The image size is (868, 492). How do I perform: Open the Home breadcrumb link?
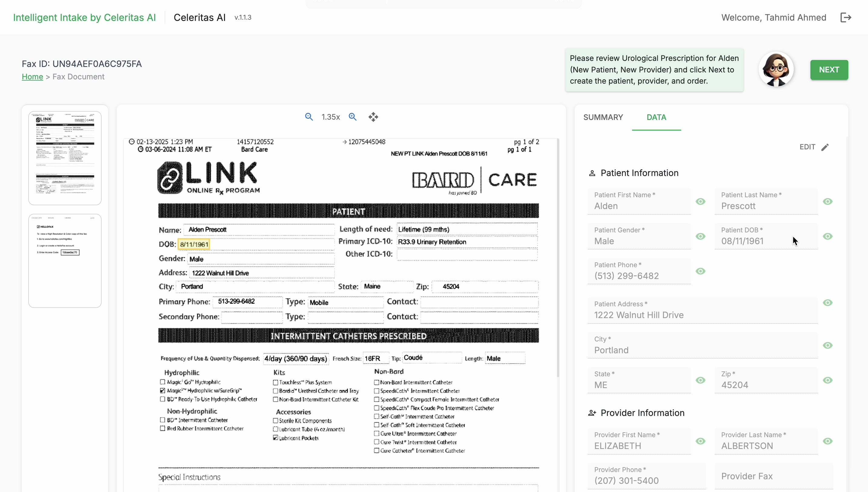32,77
